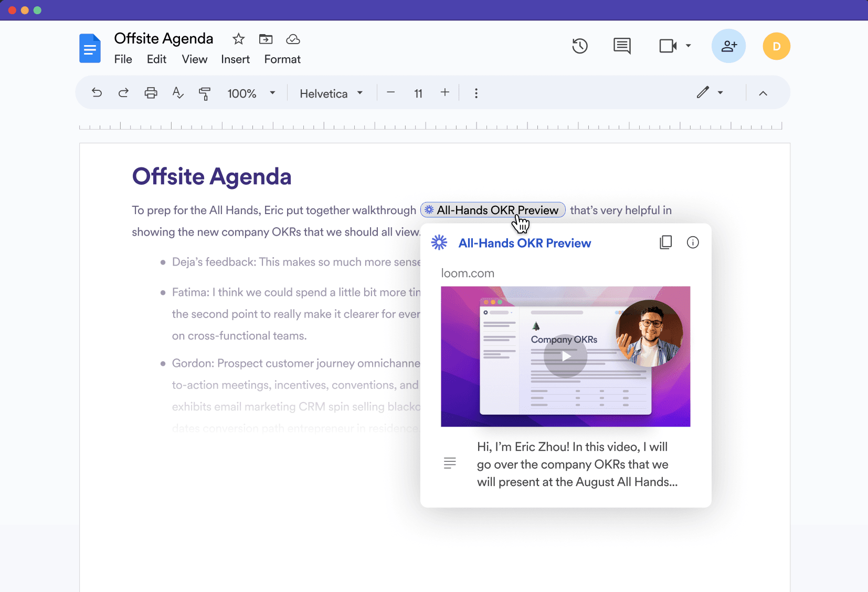View info for the link preview card

[x=693, y=242]
